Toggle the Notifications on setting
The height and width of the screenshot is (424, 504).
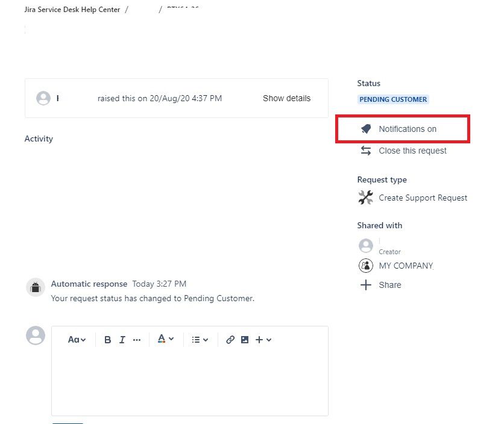click(x=408, y=129)
